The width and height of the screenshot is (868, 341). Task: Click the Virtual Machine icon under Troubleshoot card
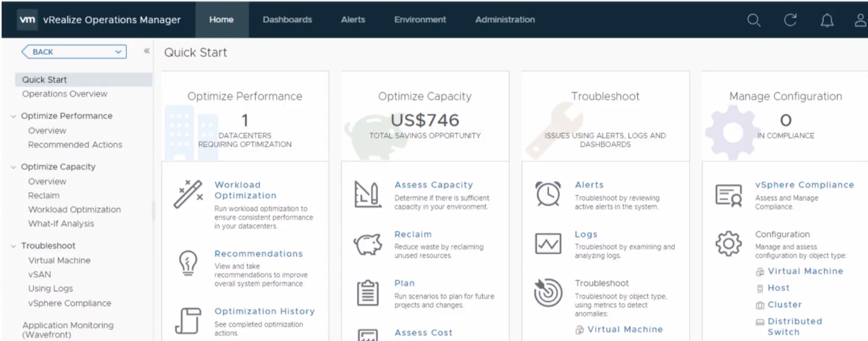pos(580,330)
